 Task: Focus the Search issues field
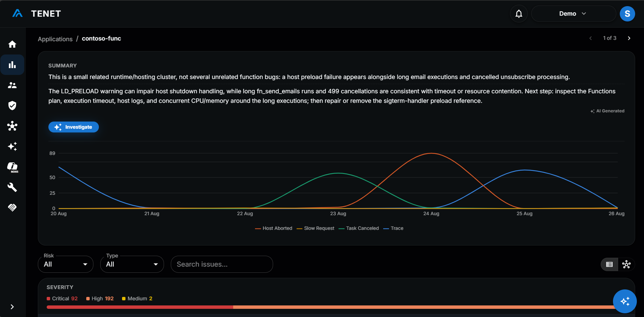[x=222, y=264]
